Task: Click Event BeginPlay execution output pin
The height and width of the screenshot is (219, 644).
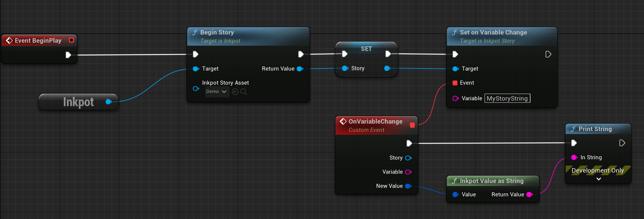Action: 68,55
